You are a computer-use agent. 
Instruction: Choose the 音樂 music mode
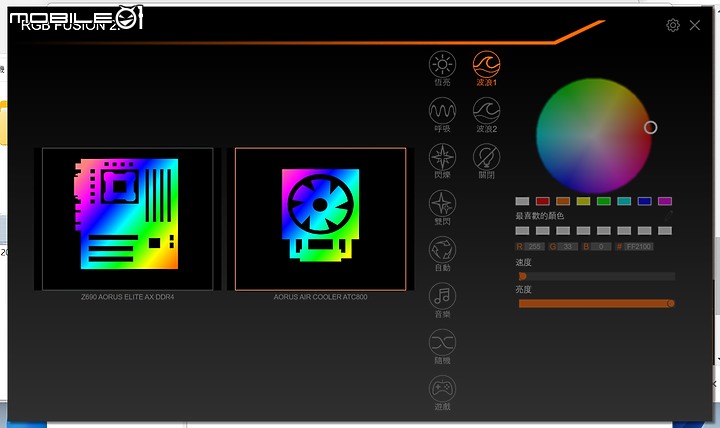(442, 296)
